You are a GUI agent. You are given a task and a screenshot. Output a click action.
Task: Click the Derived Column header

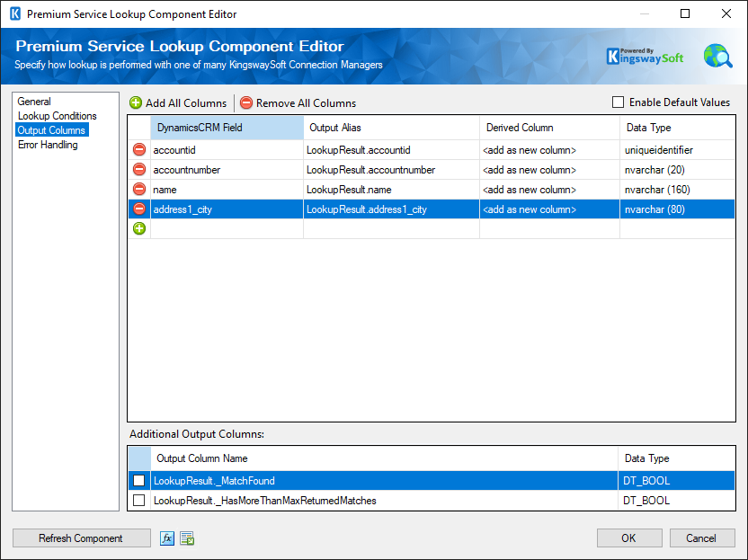[x=549, y=128]
